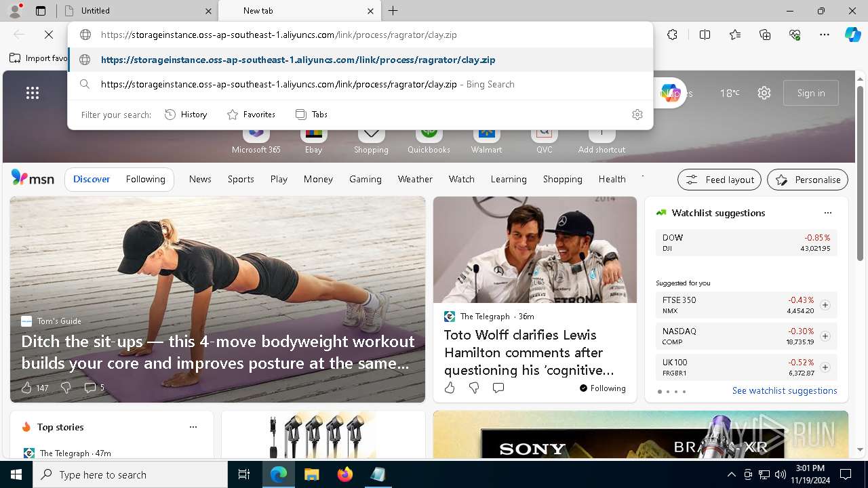Open comments on Toto Wolff article

click(x=498, y=388)
